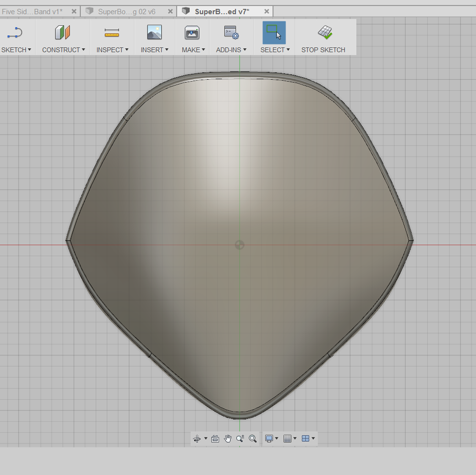Switch to the SuperBo...g 02 v6 tab
This screenshot has height=475, width=476.
point(126,12)
